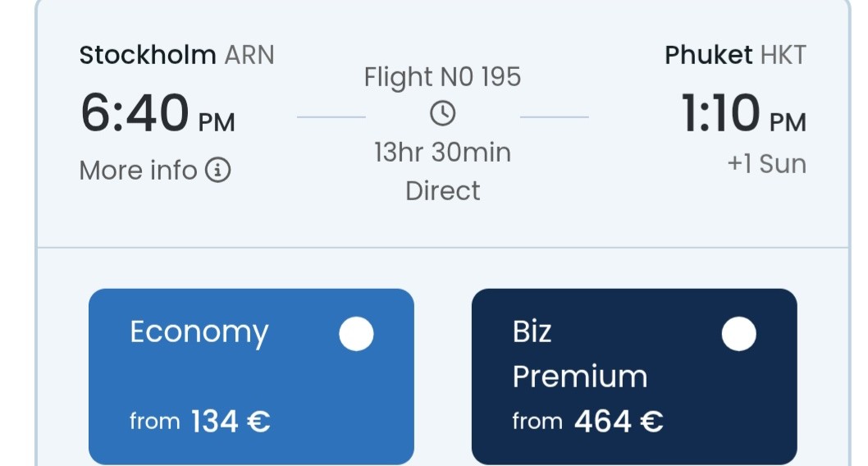This screenshot has width=868, height=466.
Task: Choose the Economy fare card
Action: 251,377
